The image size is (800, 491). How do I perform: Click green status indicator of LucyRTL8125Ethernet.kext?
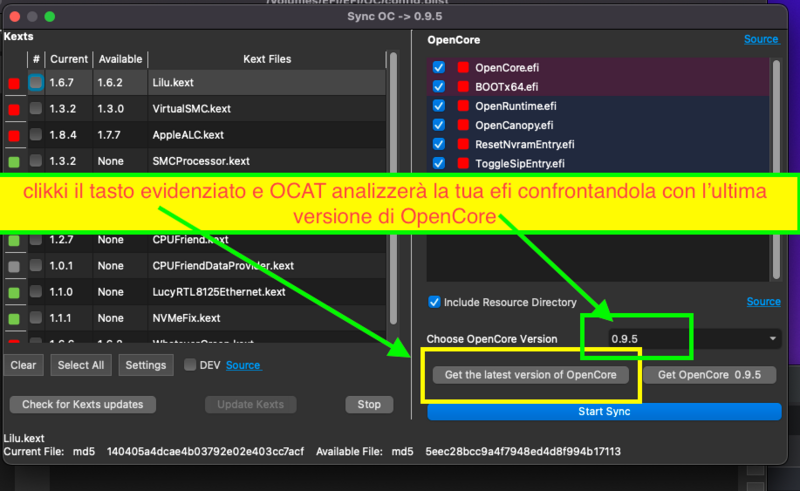(x=14, y=292)
